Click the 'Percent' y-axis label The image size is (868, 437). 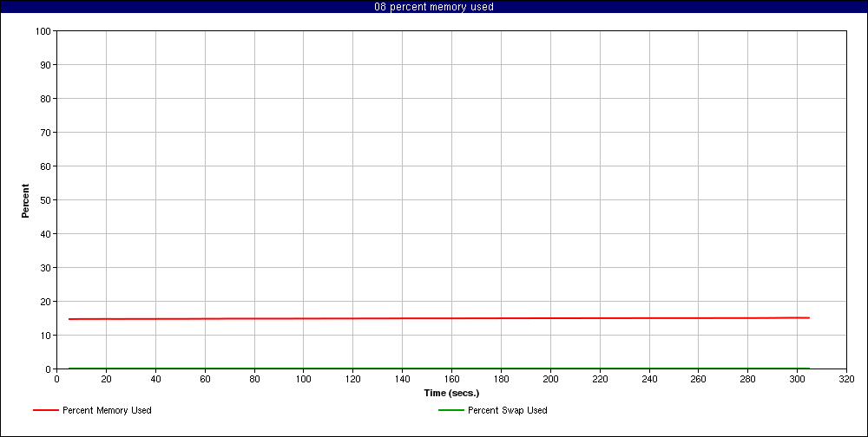(25, 200)
